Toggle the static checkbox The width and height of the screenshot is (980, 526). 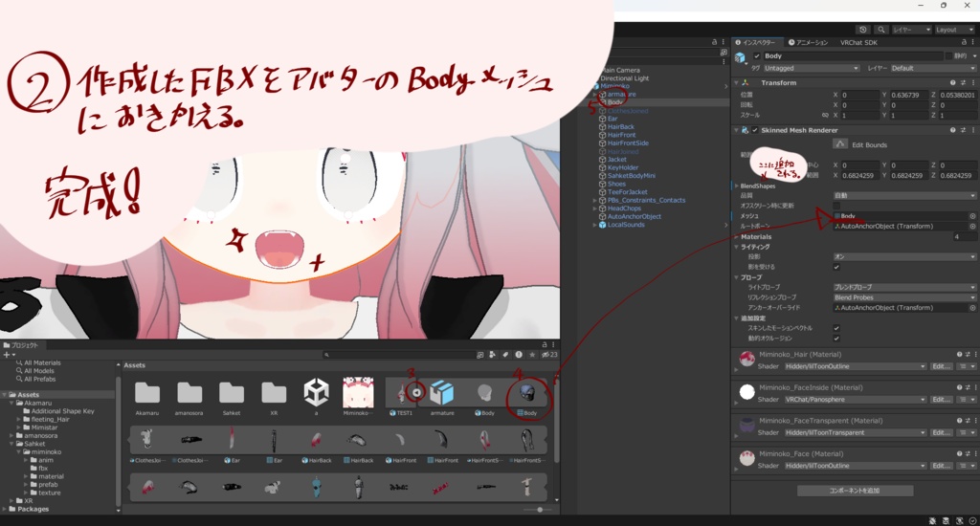(948, 56)
